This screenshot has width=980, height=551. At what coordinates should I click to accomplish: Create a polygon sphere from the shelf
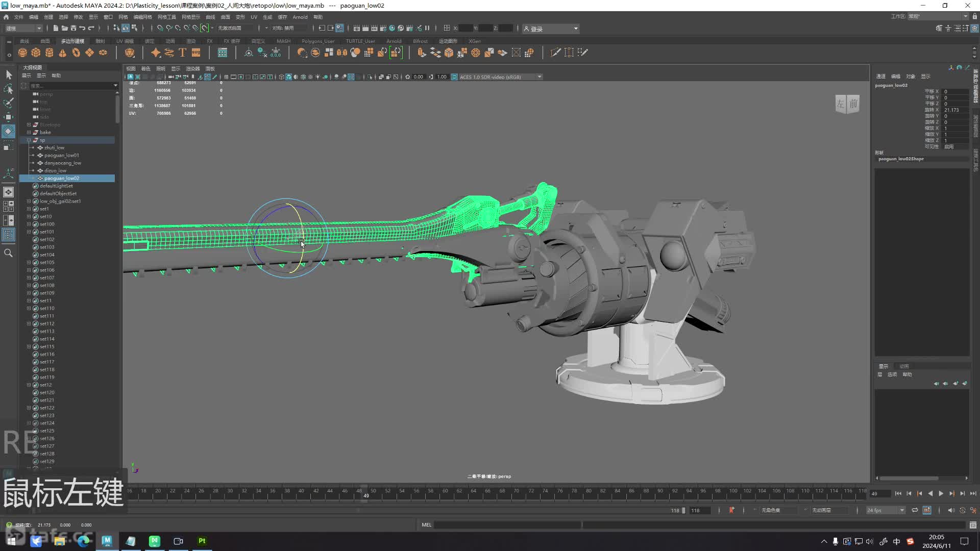(x=22, y=53)
